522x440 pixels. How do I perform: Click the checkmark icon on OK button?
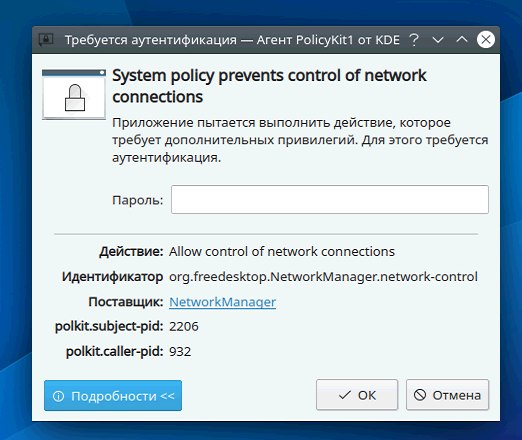point(344,395)
